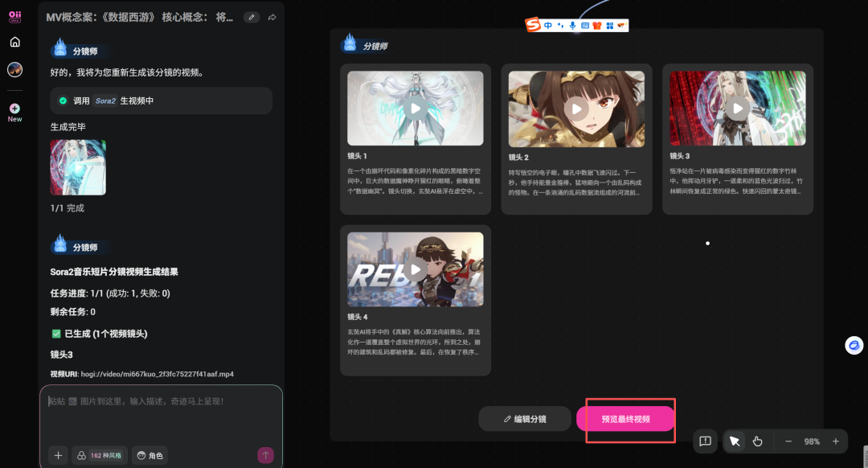Open the IME toolbox grid icon
This screenshot has height=468, width=868.
click(x=609, y=26)
